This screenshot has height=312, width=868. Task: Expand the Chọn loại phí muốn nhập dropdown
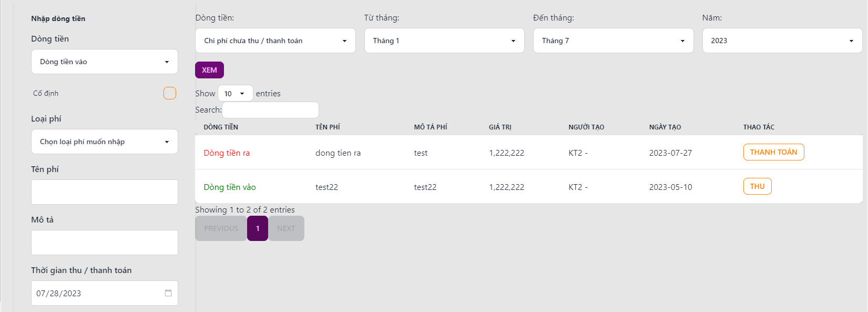105,142
